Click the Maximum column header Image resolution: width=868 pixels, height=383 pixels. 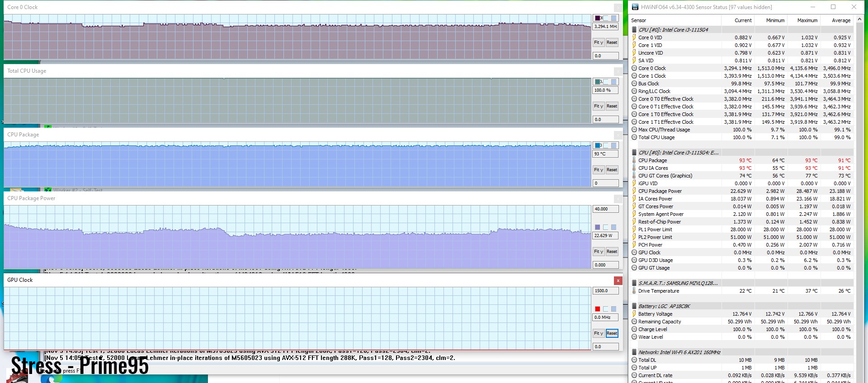pos(807,20)
